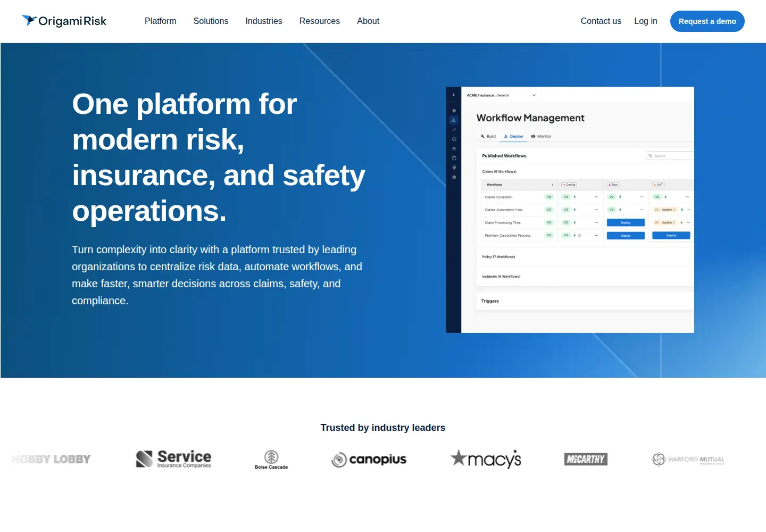Select the Deploy tab in the preview

(514, 136)
